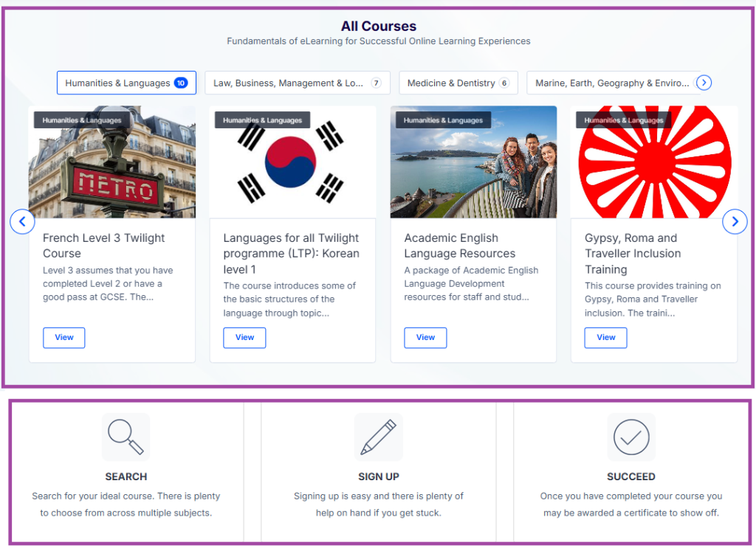View the French Level 3 Twilight Course
Image resolution: width=756 pixels, height=551 pixels.
click(63, 338)
